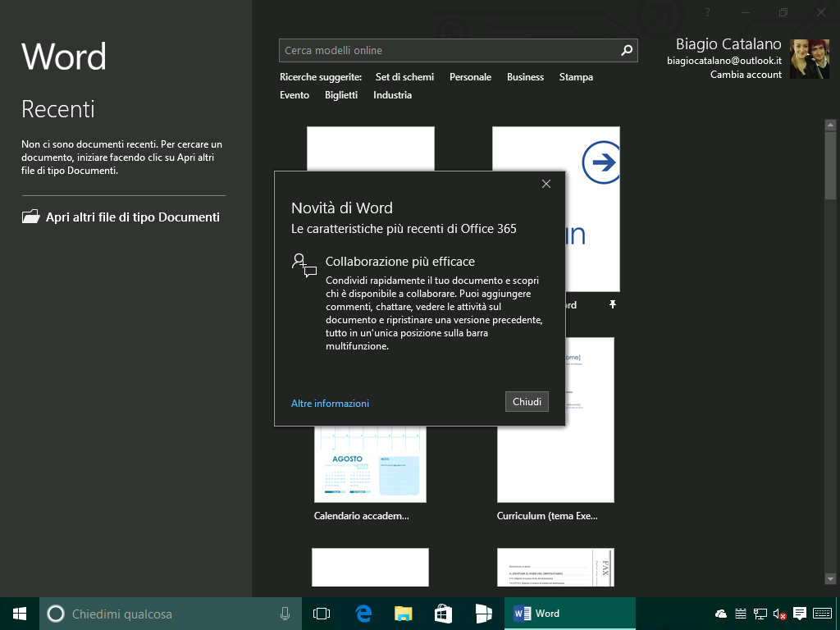Click the Novità di Word dialog title
Screen dimensions: 840x630
pyautogui.click(x=342, y=208)
